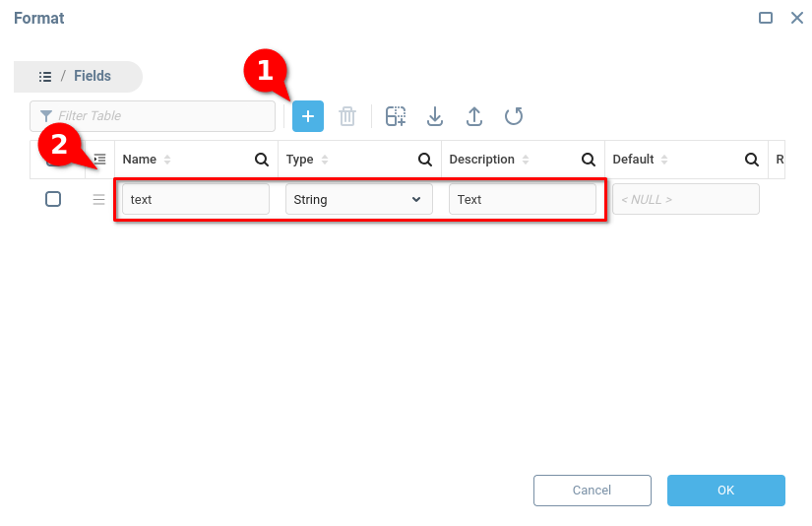This screenshot has width=812, height=526.
Task: Click the OK button
Action: click(726, 491)
